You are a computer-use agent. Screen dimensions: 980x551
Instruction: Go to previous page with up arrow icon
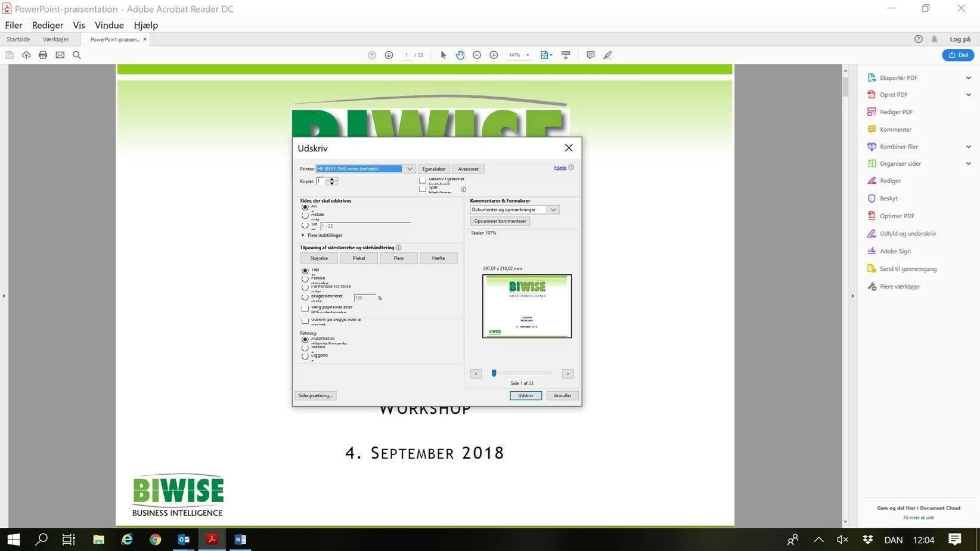(372, 55)
